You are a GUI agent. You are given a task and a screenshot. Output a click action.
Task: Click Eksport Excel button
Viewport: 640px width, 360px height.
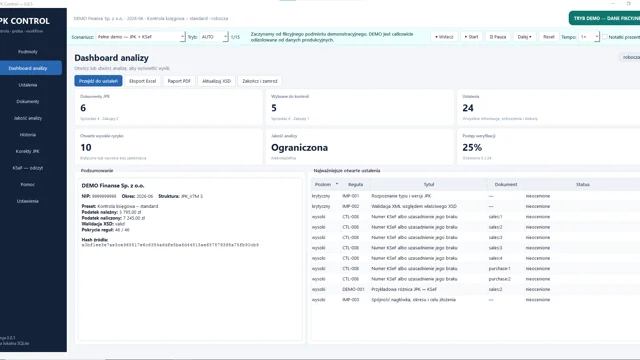click(142, 81)
